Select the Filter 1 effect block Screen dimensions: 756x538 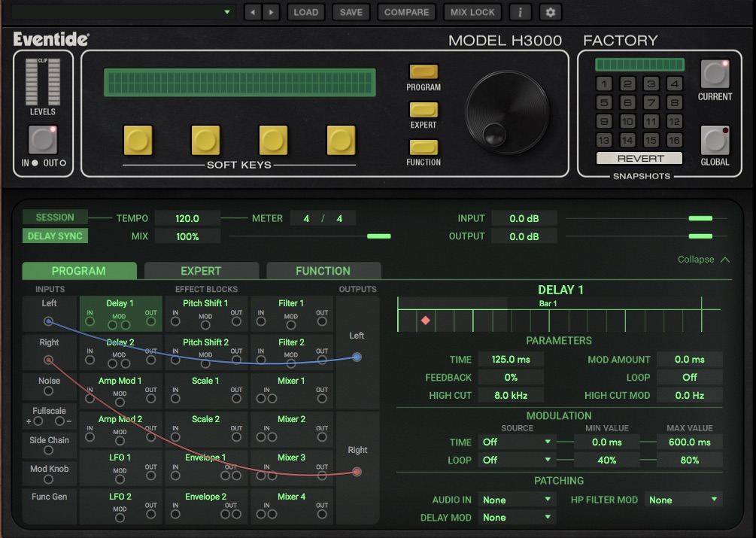coord(291,313)
